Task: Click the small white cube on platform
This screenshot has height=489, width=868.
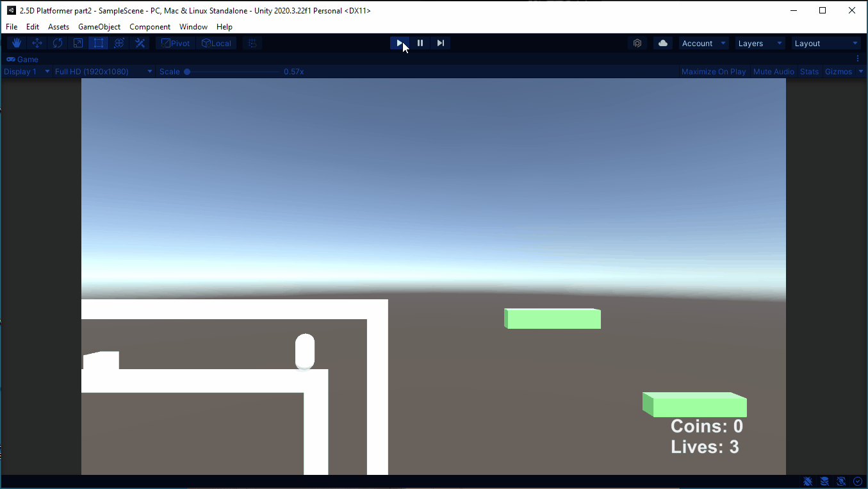Action: pos(101,360)
